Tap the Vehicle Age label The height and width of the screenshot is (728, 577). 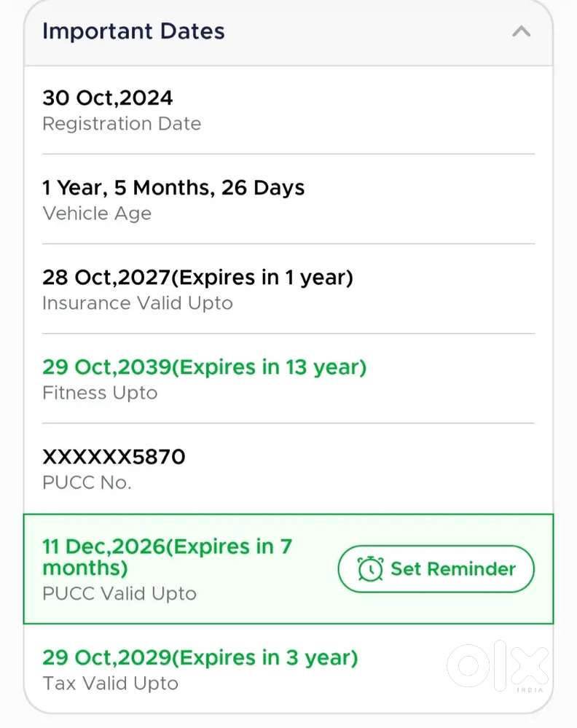click(97, 214)
